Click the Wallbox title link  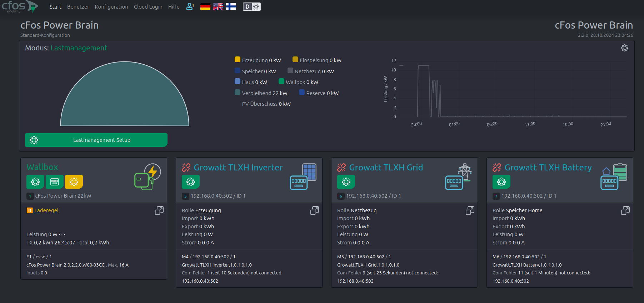point(42,167)
